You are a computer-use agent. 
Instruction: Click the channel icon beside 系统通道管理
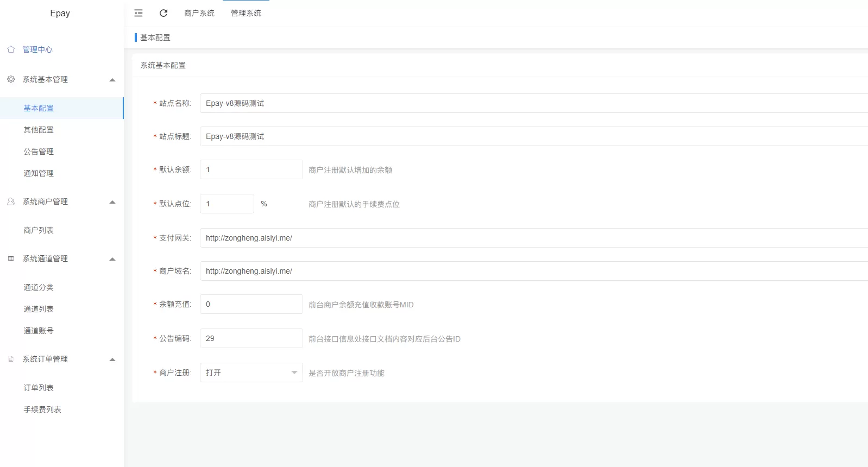(11, 258)
